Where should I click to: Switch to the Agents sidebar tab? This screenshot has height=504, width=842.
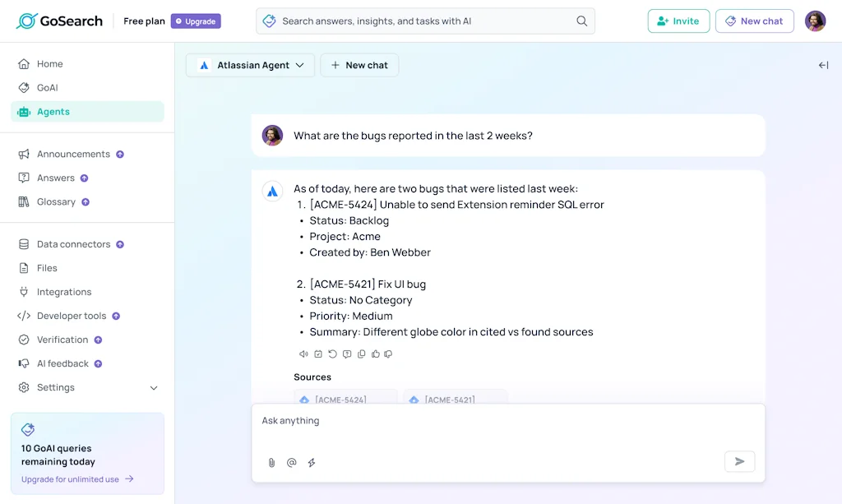[x=54, y=111]
